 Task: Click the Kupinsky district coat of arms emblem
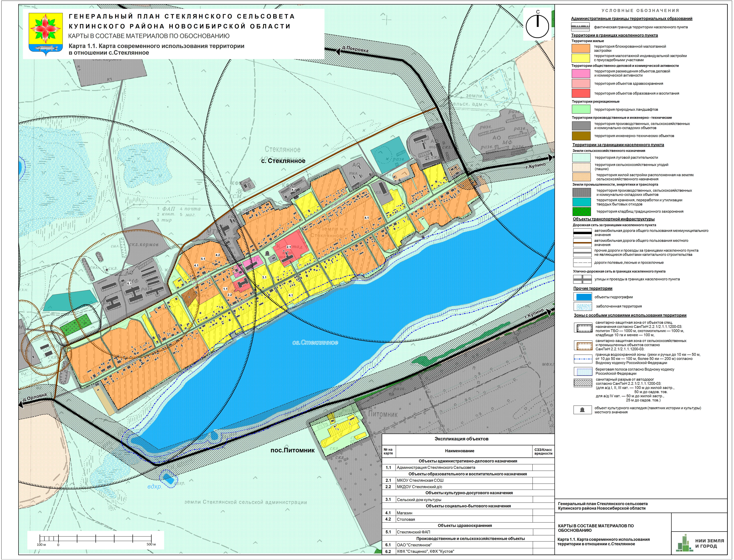tap(46, 34)
